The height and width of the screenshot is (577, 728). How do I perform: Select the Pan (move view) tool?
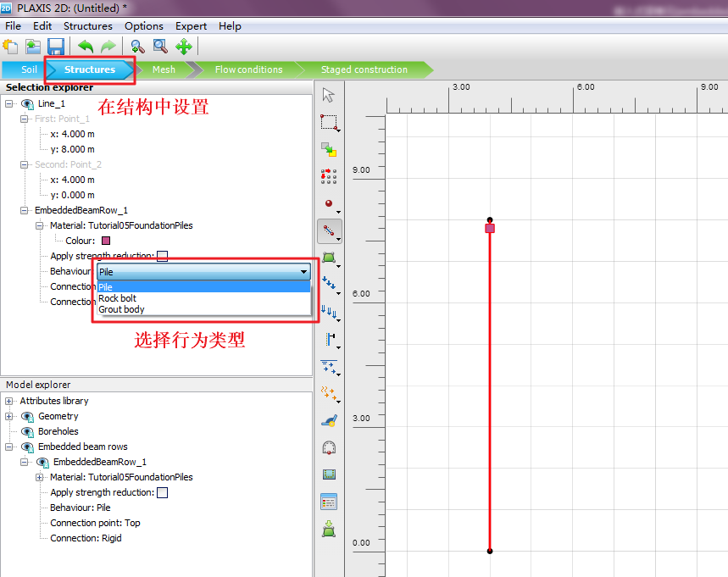(184, 47)
